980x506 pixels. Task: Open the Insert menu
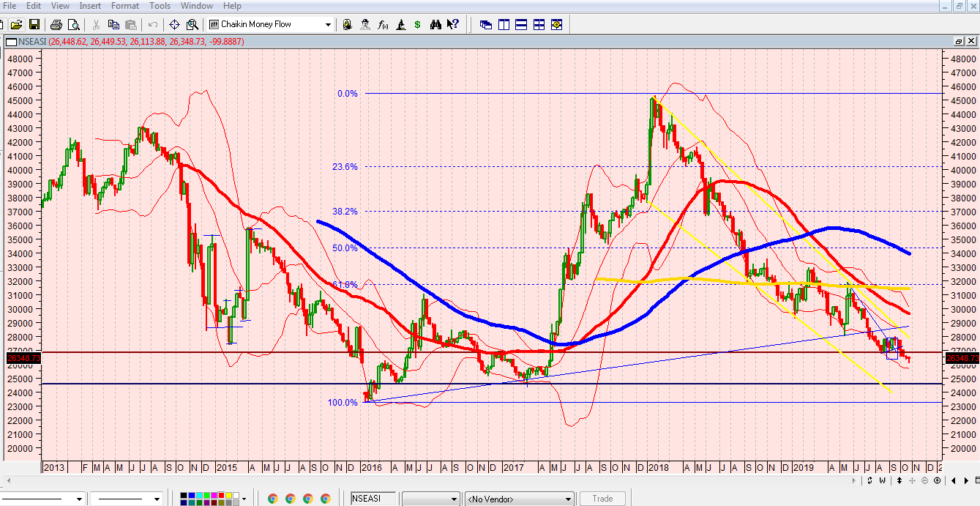pyautogui.click(x=91, y=6)
